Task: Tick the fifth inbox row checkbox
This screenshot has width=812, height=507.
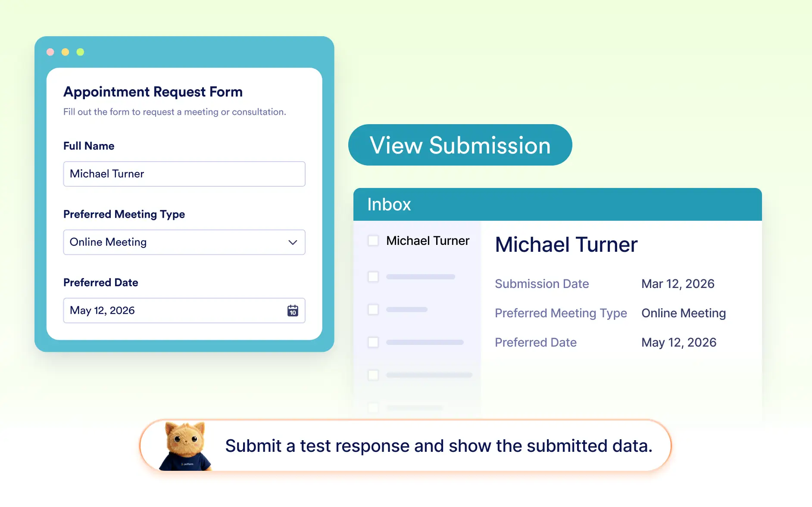Action: [x=373, y=375]
